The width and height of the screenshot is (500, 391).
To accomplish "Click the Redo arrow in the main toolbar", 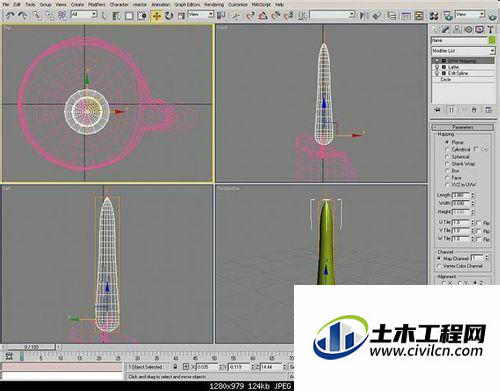I will pyautogui.click(x=23, y=15).
